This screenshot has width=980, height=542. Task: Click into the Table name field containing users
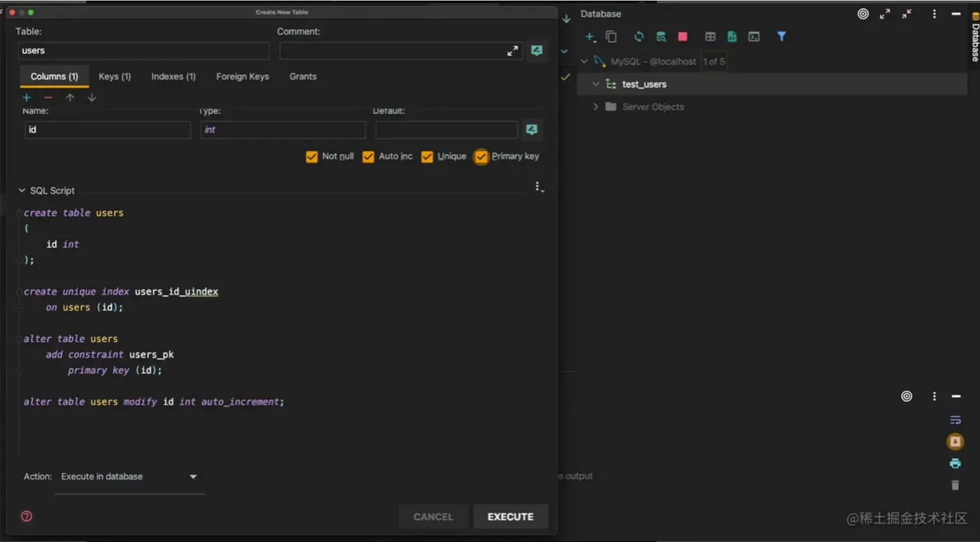143,50
